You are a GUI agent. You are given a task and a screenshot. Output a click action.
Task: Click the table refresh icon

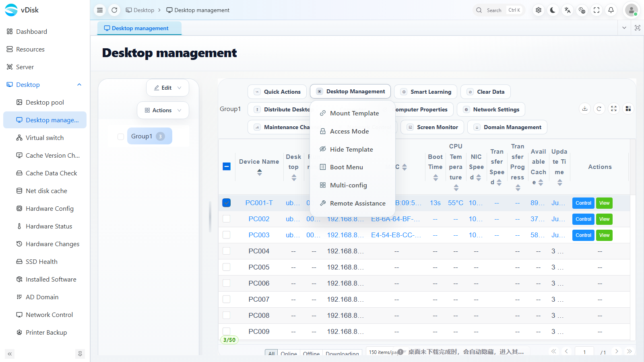point(599,109)
